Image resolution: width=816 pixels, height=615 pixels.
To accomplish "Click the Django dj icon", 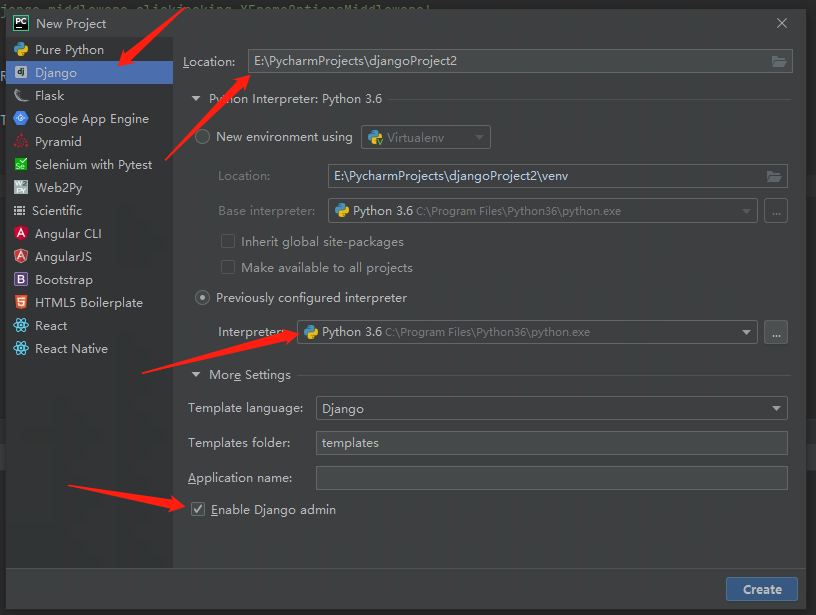I will click(x=21, y=72).
